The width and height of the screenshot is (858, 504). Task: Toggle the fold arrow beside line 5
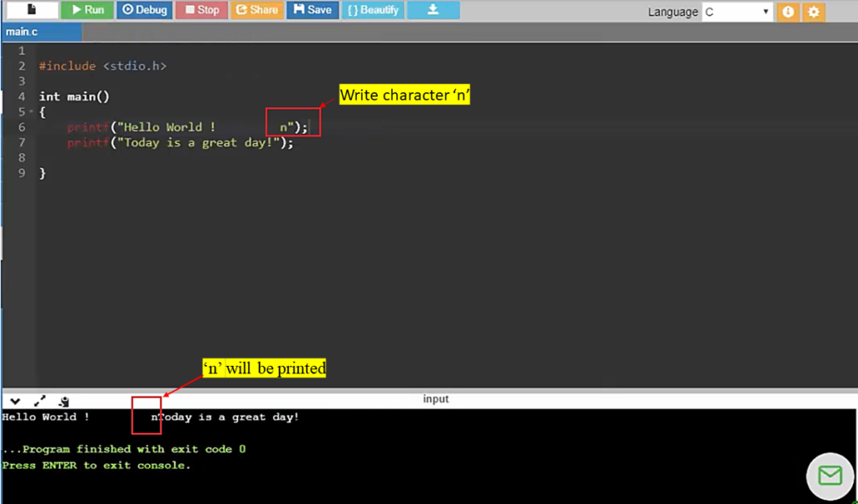coord(32,112)
